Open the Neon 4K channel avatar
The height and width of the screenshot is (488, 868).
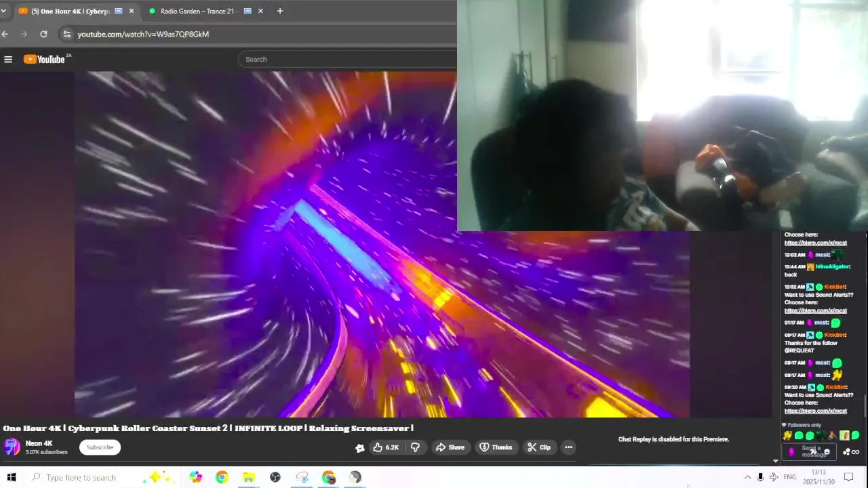[x=12, y=447]
